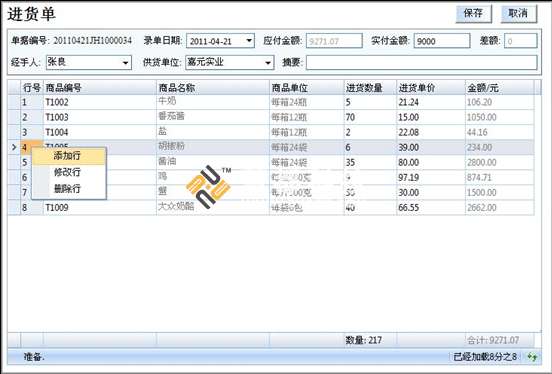Click the 实付金额 field showing 9000

point(442,41)
